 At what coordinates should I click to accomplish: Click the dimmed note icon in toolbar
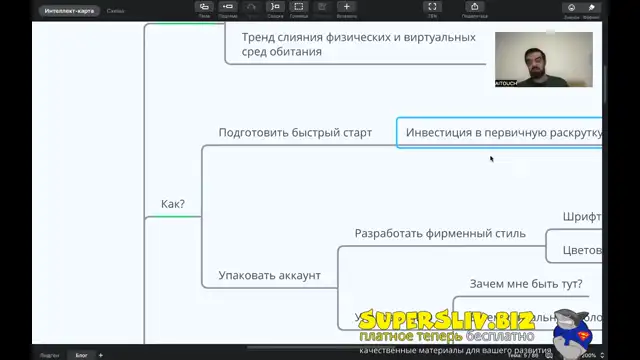pos(322,7)
